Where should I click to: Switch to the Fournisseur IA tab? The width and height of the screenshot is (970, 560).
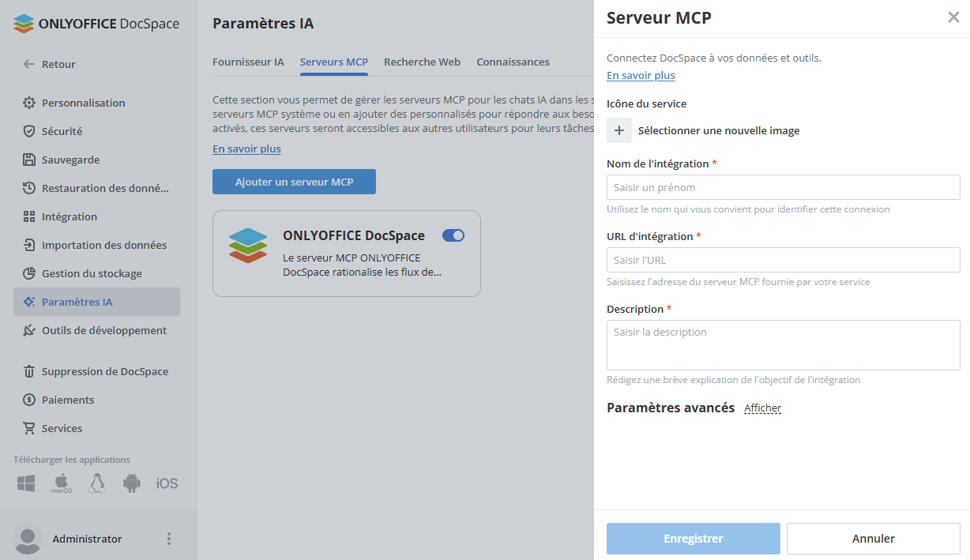[248, 62]
